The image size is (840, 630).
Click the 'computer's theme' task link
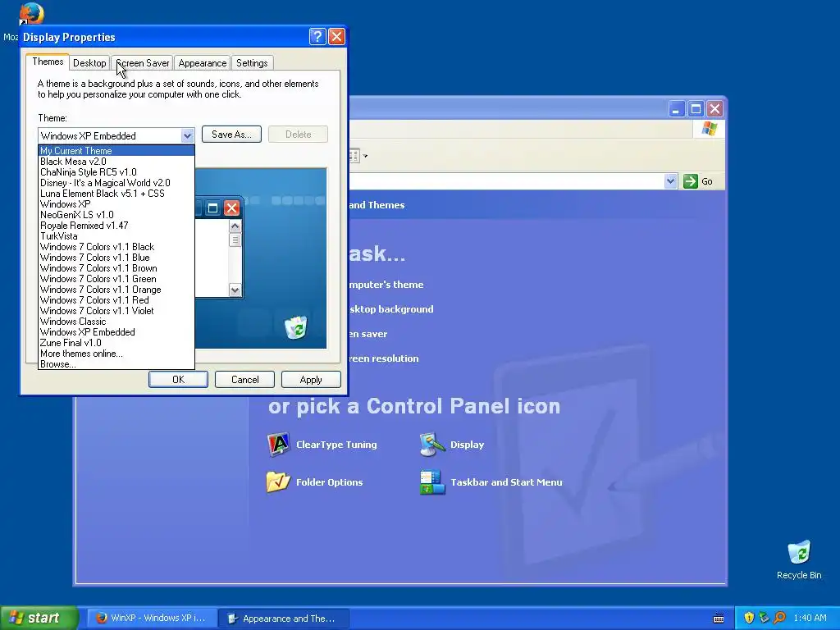tap(386, 285)
